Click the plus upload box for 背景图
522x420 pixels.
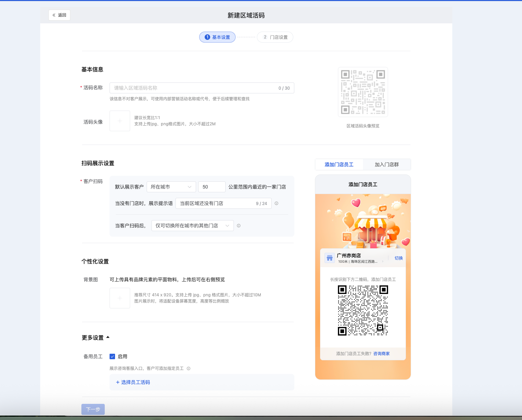[120, 298]
